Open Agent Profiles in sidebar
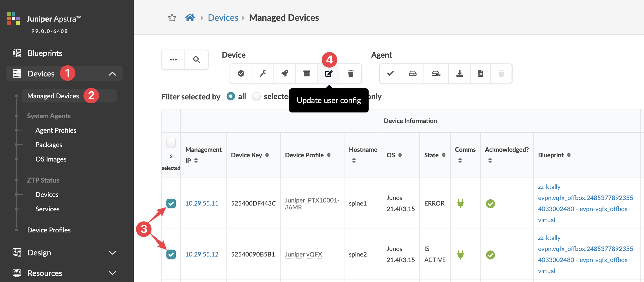 pos(56,130)
